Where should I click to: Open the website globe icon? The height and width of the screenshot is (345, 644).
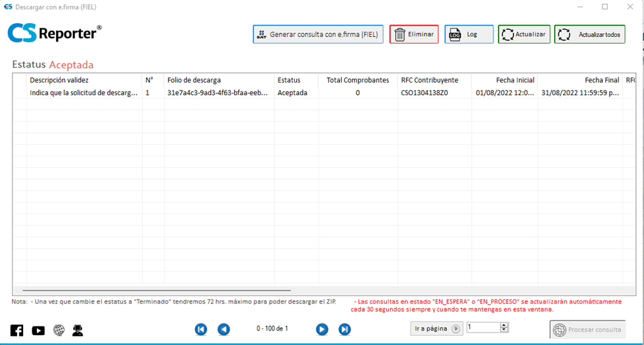59,330
